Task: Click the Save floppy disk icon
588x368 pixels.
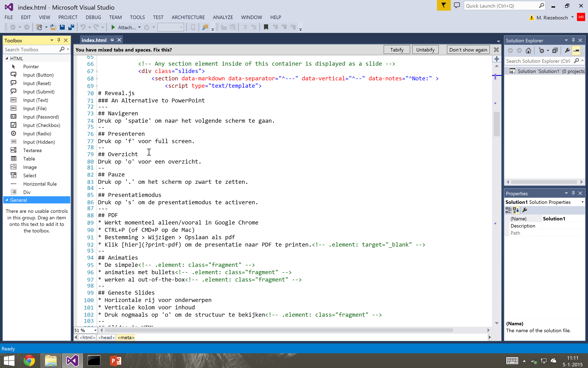Action: click(62, 27)
